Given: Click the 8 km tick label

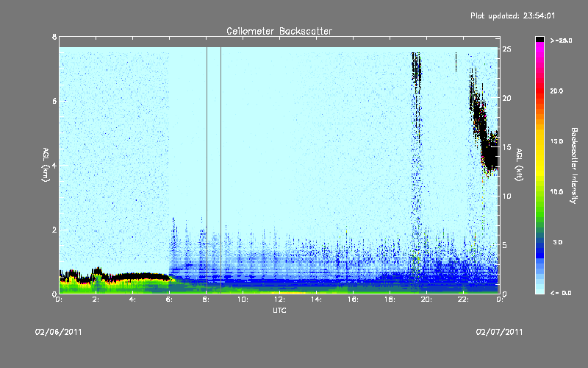Looking at the screenshot, I should pos(54,37).
